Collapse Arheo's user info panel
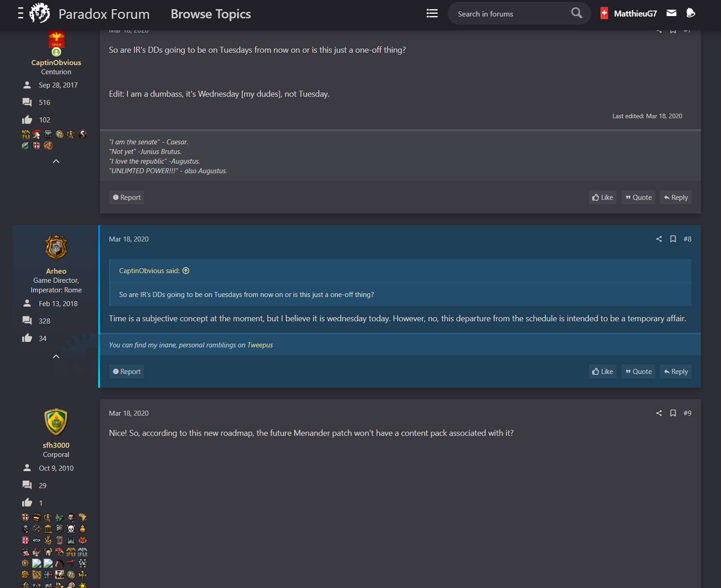The height and width of the screenshot is (588, 721). click(55, 356)
